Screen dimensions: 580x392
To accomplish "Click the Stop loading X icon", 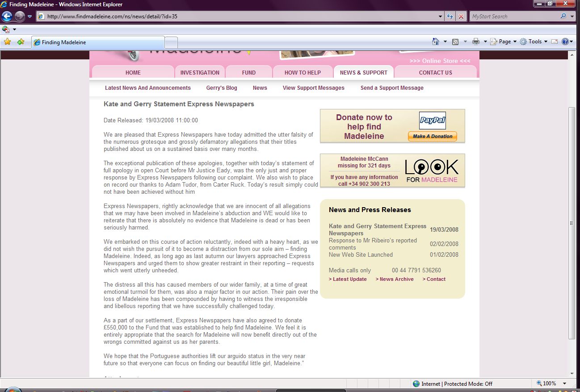I will click(461, 17).
